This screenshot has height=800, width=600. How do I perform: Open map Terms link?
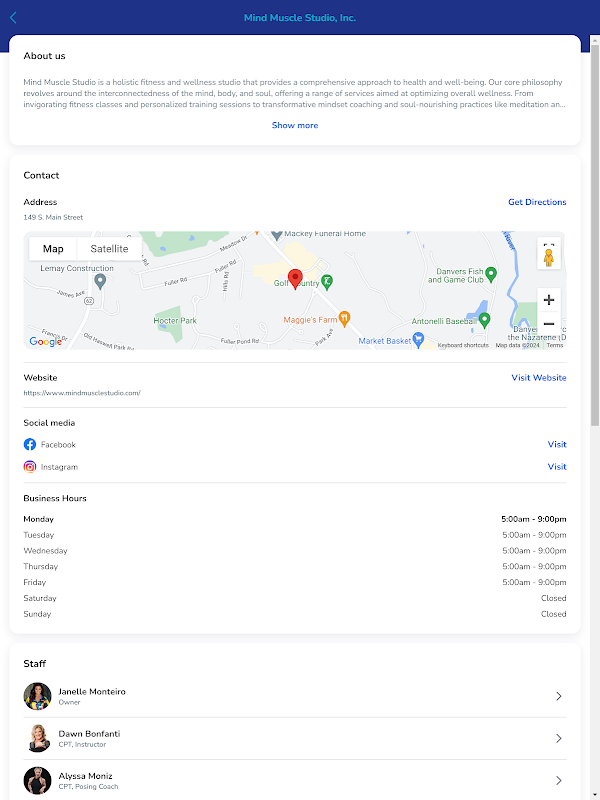[x=555, y=345]
